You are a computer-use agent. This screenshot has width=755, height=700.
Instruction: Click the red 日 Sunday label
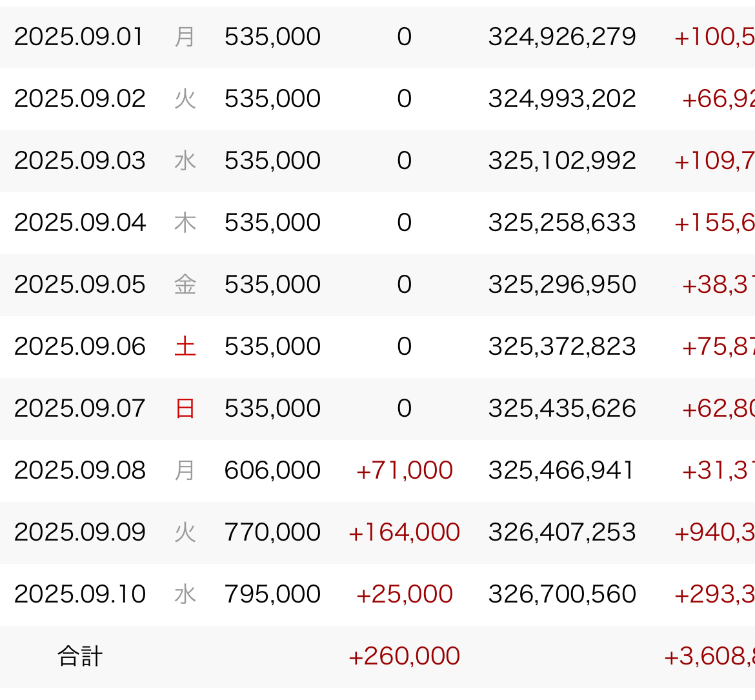tap(185, 408)
